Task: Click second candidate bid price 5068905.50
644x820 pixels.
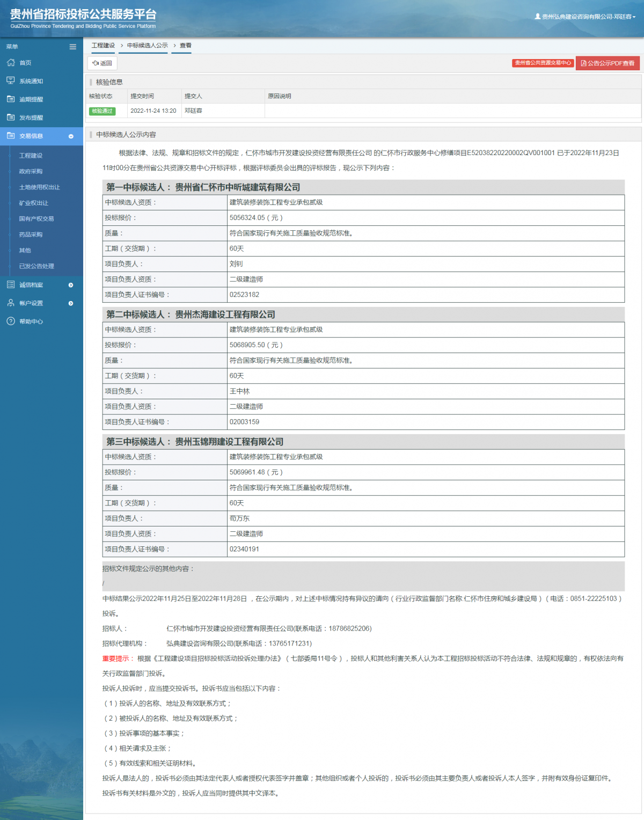Action: coord(256,345)
